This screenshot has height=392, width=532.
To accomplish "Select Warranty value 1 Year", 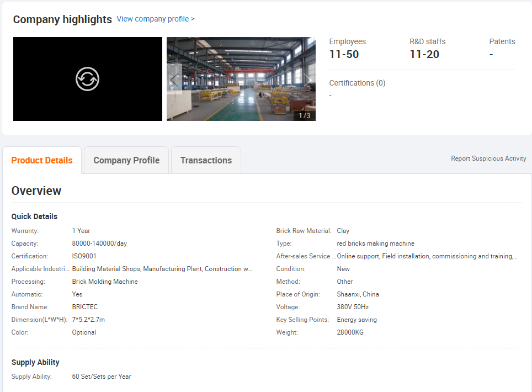I will 81,231.
